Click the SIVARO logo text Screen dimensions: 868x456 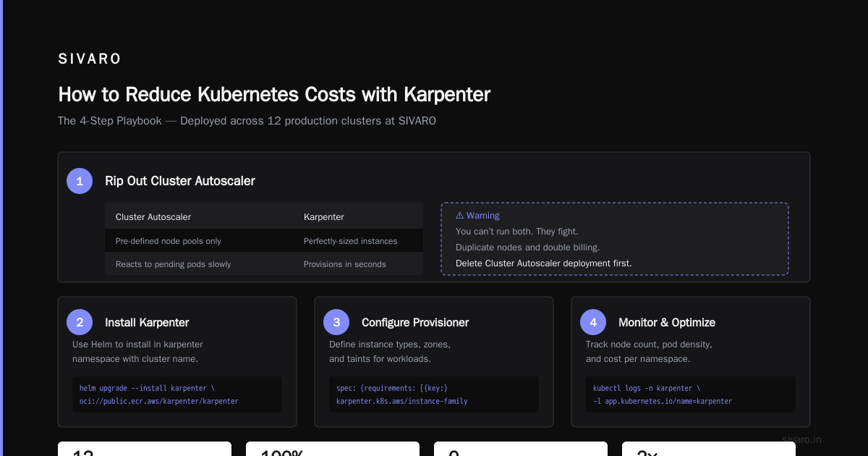pyautogui.click(x=90, y=59)
